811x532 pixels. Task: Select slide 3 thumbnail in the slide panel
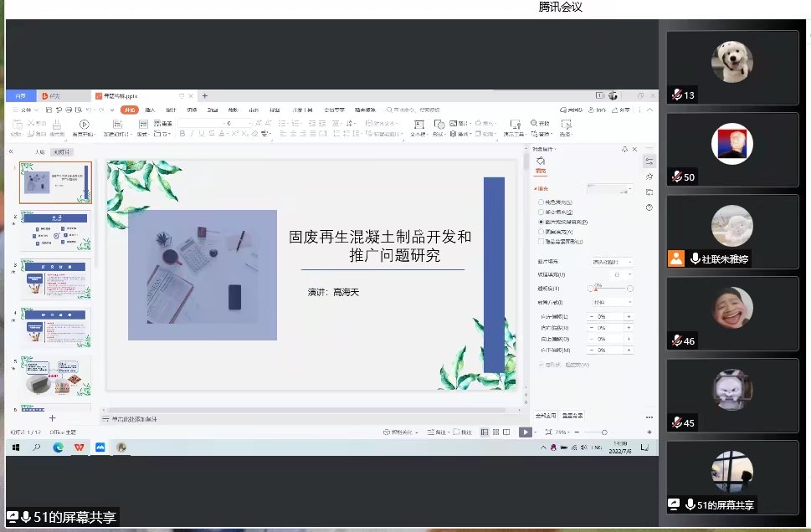55,280
